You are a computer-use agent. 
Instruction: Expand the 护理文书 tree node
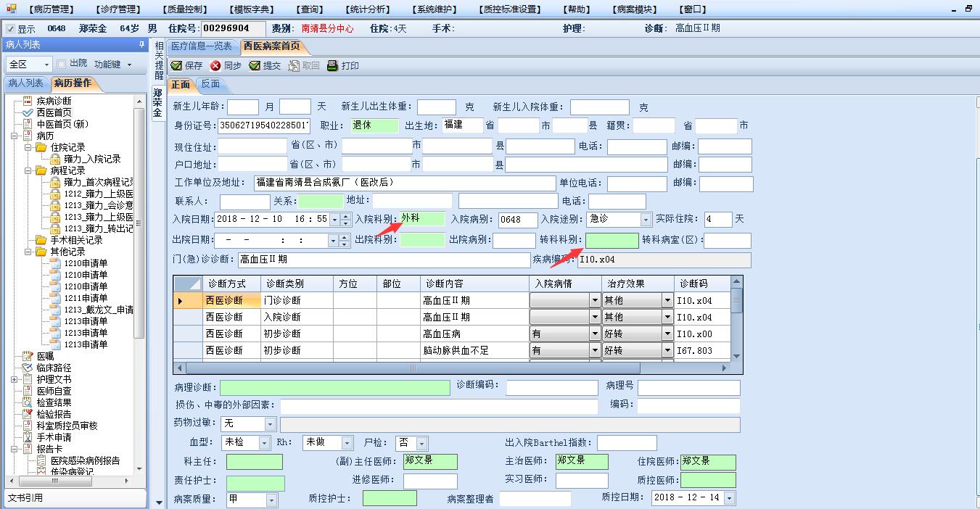pyautogui.click(x=15, y=379)
